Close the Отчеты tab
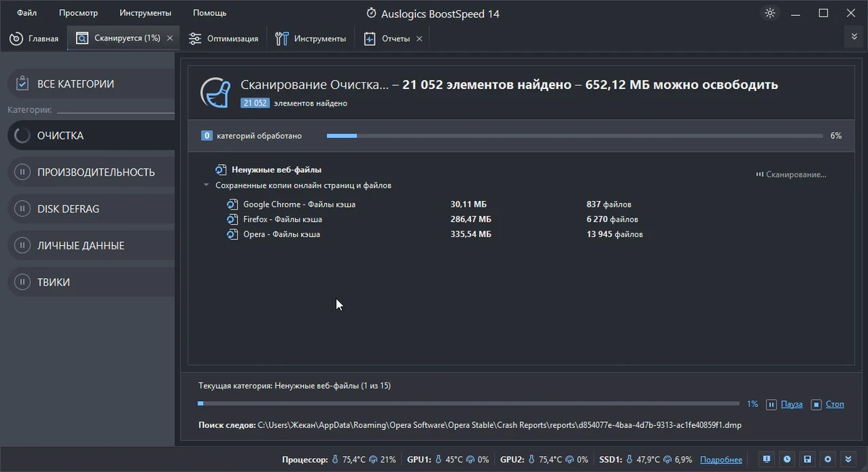This screenshot has width=868, height=472. tap(419, 38)
